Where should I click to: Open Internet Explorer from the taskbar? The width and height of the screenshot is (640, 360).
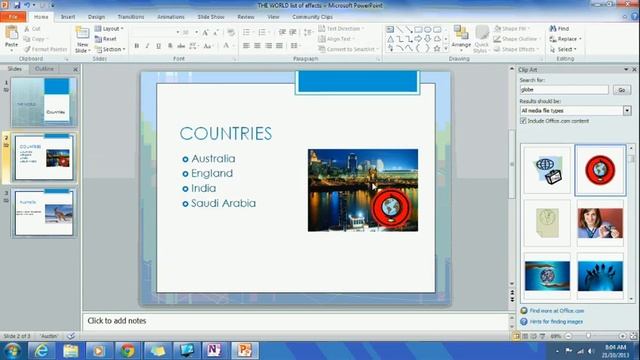coord(42,351)
